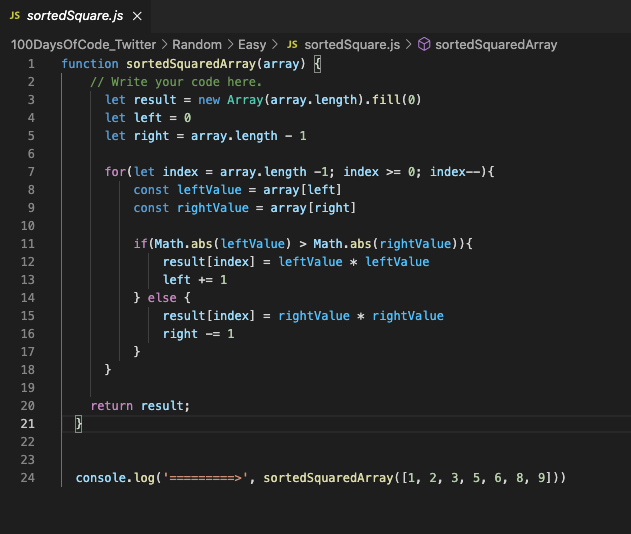The width and height of the screenshot is (631, 534).
Task: Click the '=========>' string on line 24
Action: 206,478
